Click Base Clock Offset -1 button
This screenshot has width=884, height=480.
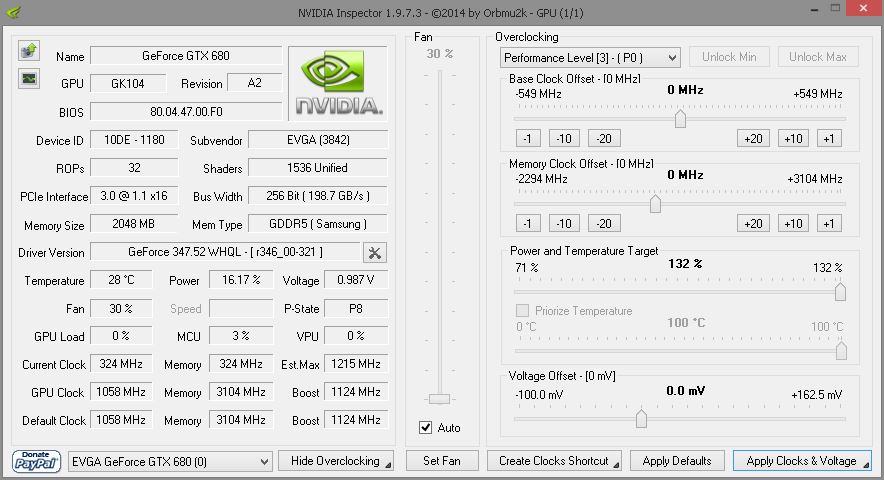point(528,139)
